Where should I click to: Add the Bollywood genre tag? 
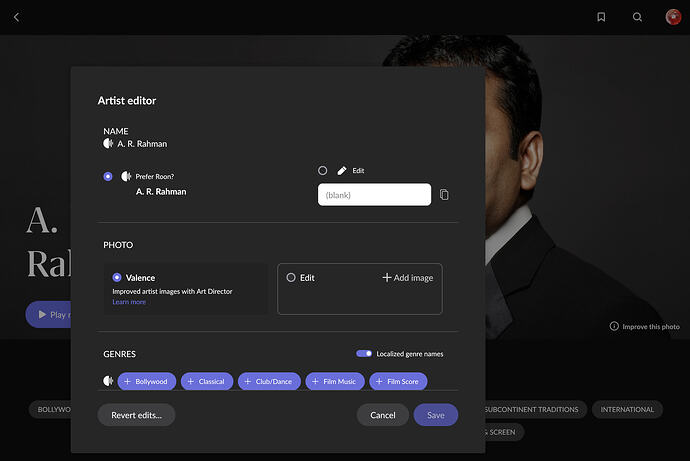147,381
